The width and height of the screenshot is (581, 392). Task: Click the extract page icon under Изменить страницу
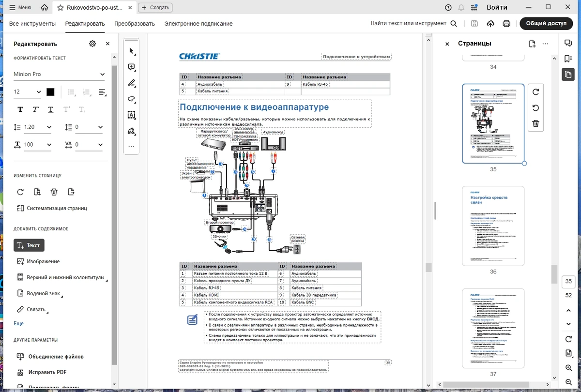point(71,192)
